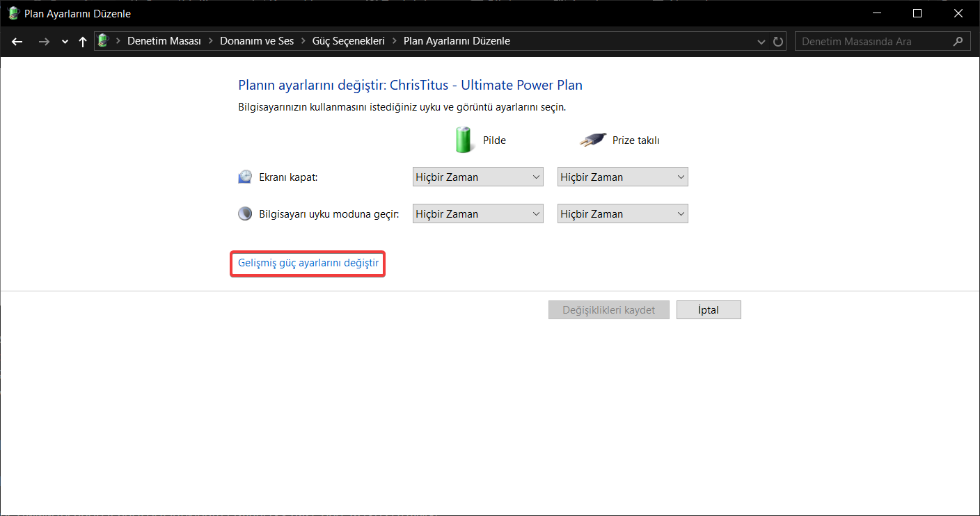Click the moon icon beside sleep setting
This screenshot has width=980, height=516.
pos(245,213)
